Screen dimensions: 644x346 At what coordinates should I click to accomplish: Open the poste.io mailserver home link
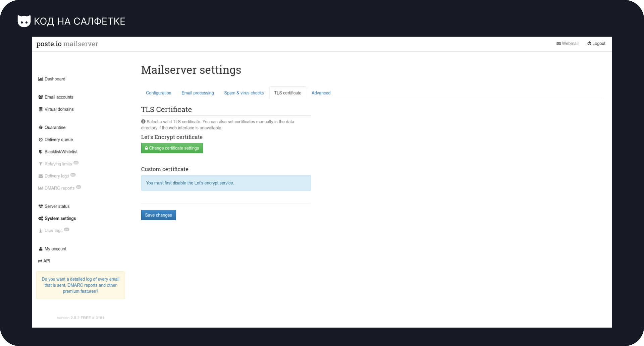[x=67, y=44]
